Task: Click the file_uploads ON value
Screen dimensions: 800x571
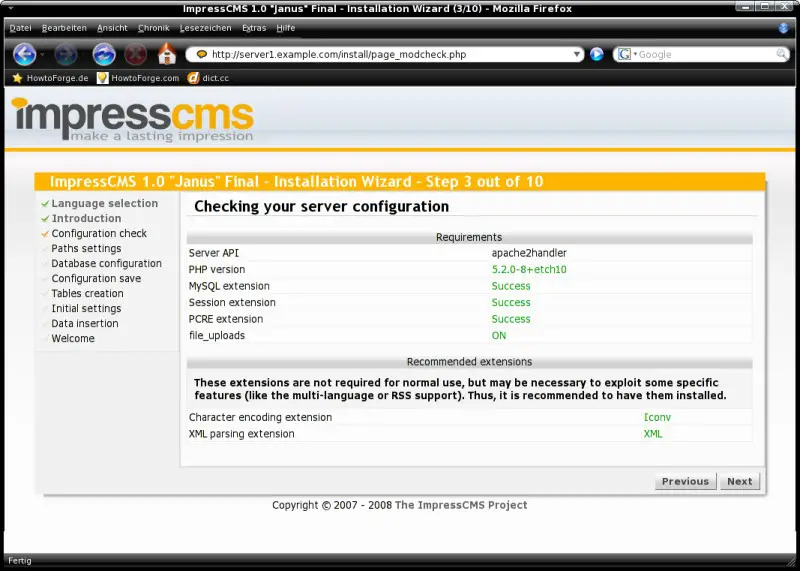Action: (498, 336)
